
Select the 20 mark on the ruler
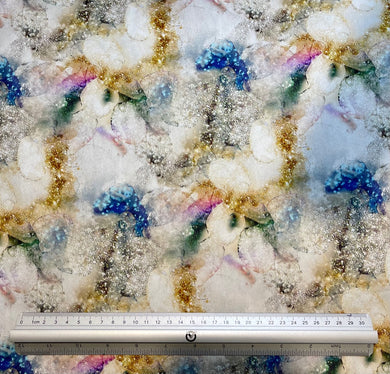(248, 322)
